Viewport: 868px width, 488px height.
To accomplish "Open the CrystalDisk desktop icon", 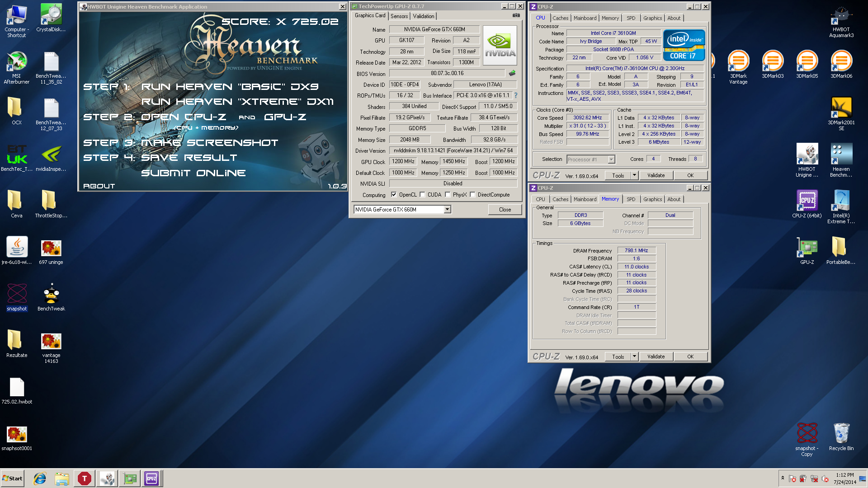I will click(x=51, y=18).
